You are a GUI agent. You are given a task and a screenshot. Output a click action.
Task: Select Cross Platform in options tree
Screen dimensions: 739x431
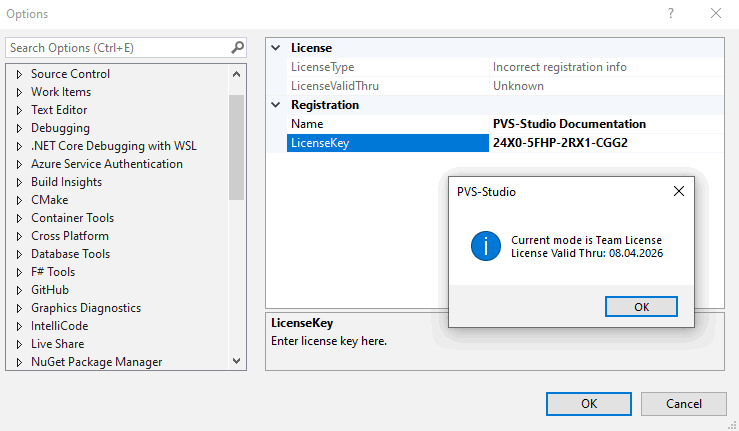click(70, 236)
